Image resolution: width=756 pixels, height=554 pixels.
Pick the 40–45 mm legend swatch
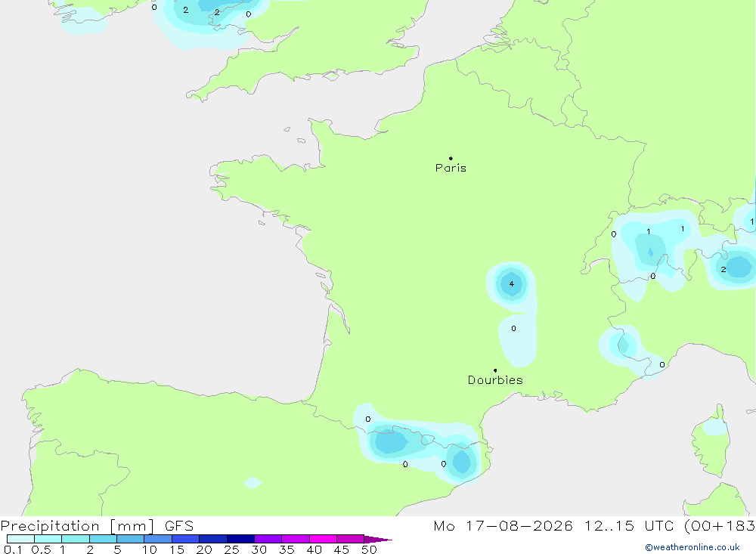(323, 539)
